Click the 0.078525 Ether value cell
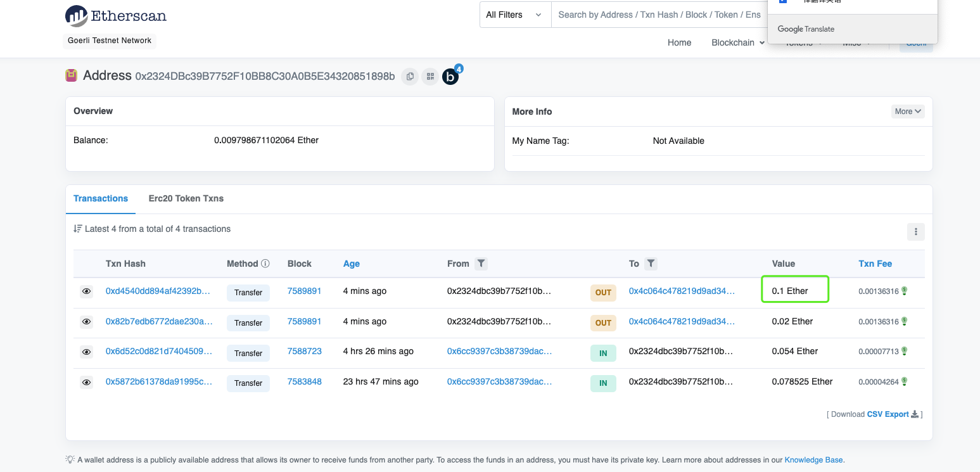 pyautogui.click(x=802, y=381)
